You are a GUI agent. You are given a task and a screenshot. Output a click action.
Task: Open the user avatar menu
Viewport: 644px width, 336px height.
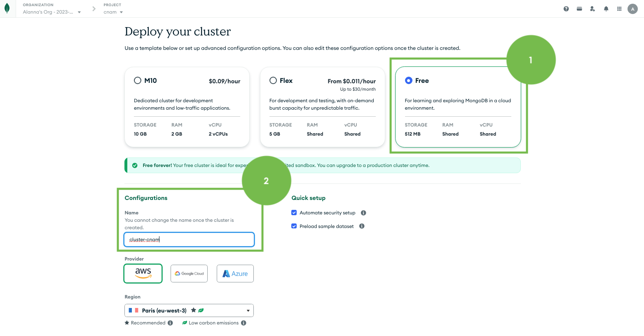pos(632,9)
